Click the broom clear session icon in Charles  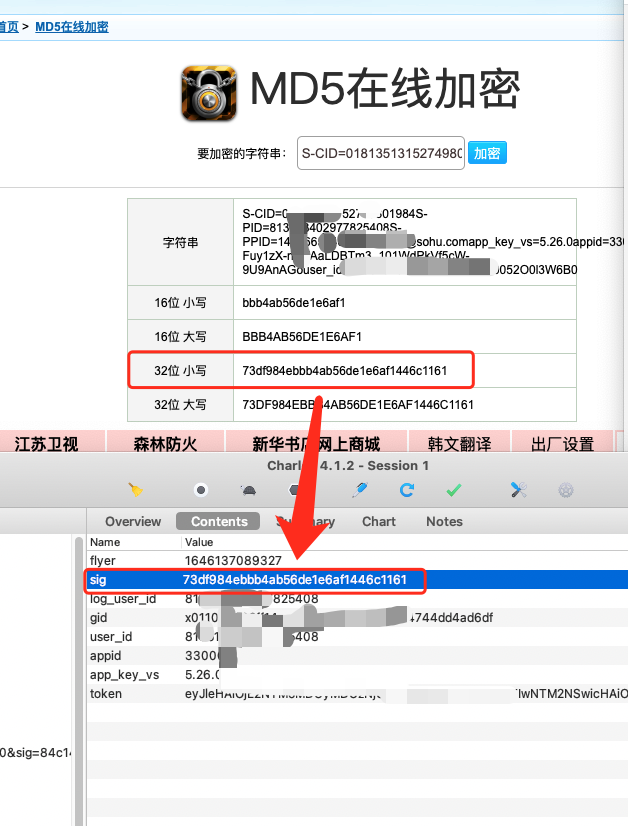coord(136,490)
